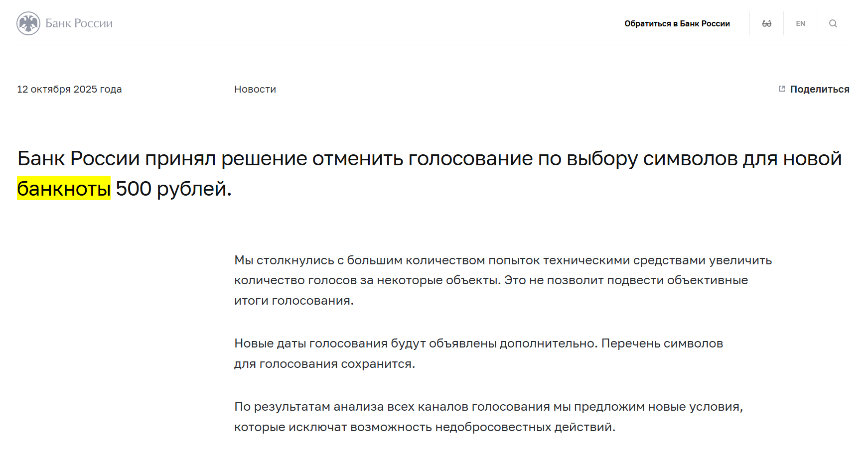Click the headline's first line about отменить голосование
Screen dimensions: 868x456
coord(429,158)
